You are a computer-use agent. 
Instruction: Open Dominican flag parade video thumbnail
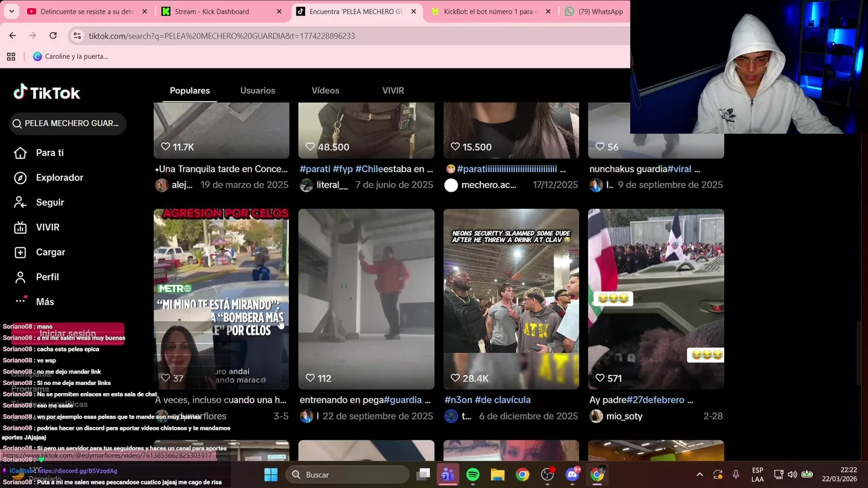tap(656, 299)
